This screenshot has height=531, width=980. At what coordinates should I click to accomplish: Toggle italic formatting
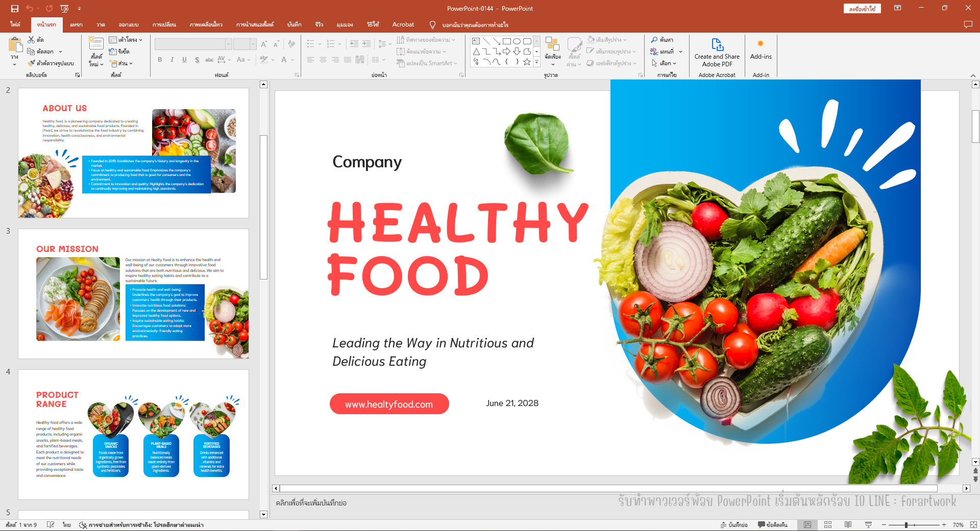tap(172, 60)
